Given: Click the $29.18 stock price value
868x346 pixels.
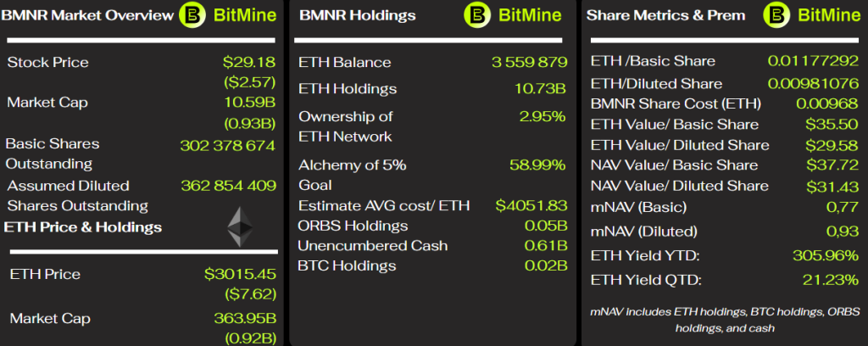Looking at the screenshot, I should click(249, 62).
